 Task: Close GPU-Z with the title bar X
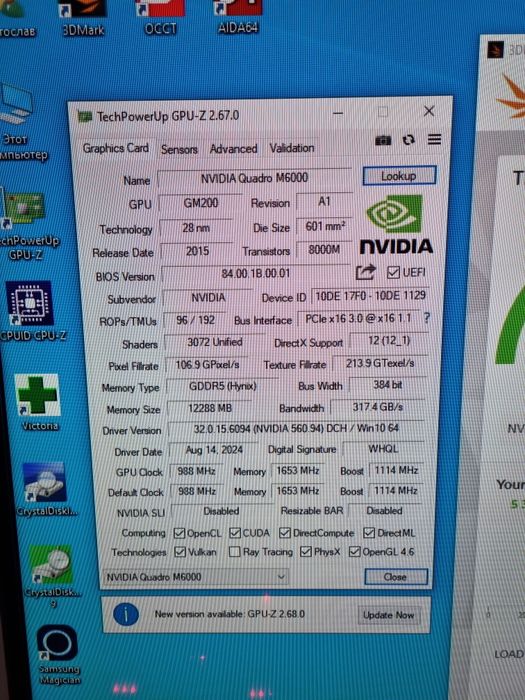coord(429,111)
